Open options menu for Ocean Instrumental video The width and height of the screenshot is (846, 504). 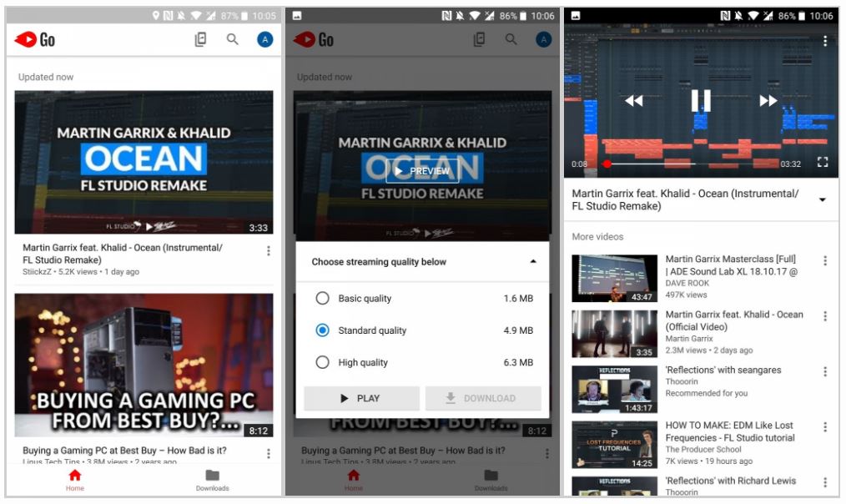click(268, 251)
